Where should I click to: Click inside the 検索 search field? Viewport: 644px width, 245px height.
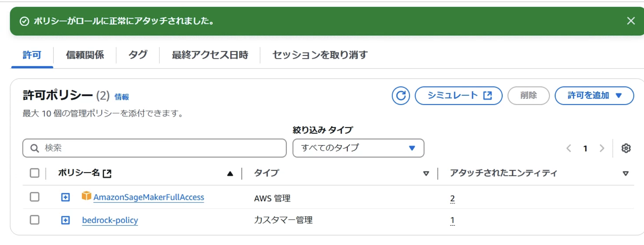(144, 148)
